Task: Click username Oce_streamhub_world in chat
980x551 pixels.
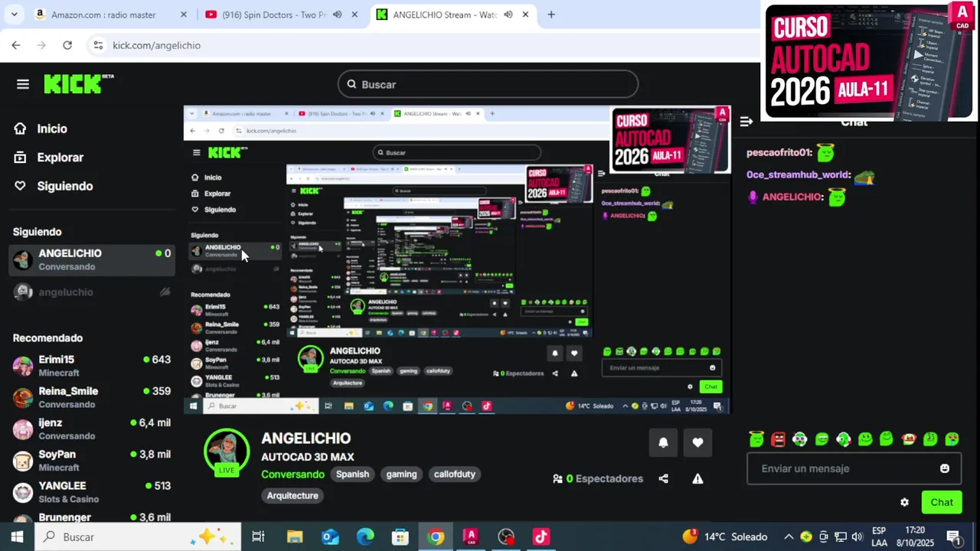Action: (x=798, y=174)
